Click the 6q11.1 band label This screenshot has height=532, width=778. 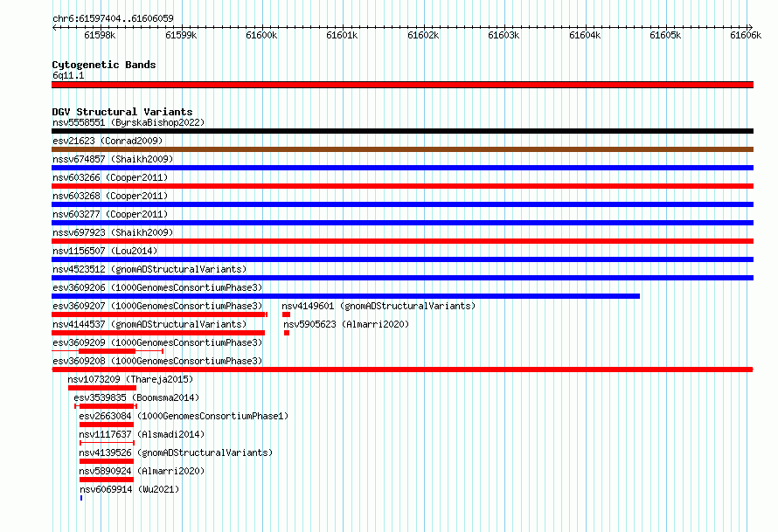(x=68, y=75)
